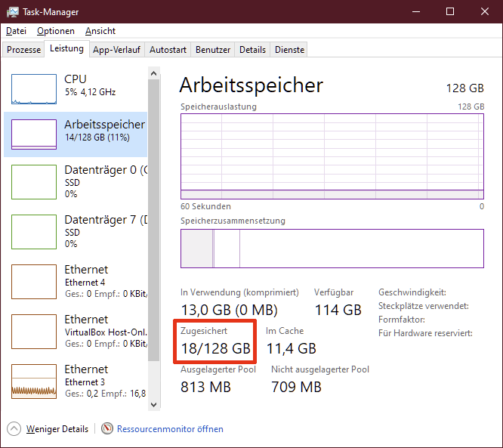Click the '13,0 GB (0 MB)' value
Screen dimensions: 503x448
[x=229, y=310]
